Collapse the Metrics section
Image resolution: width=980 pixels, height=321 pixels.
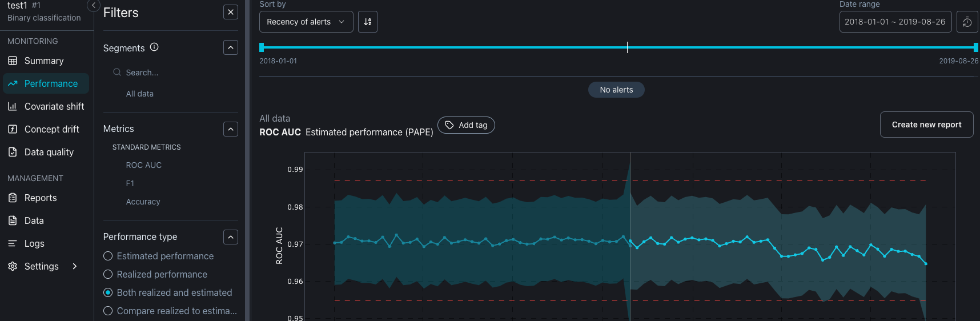[x=231, y=129]
